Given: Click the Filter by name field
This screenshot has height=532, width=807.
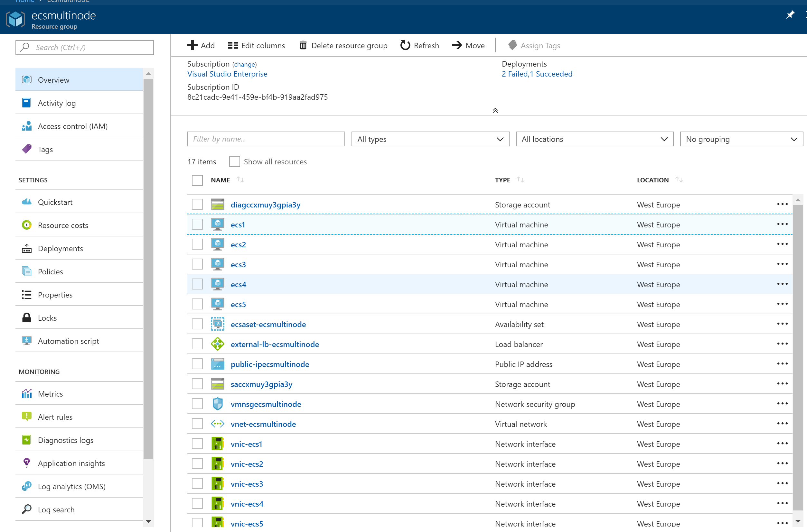Looking at the screenshot, I should (x=266, y=139).
